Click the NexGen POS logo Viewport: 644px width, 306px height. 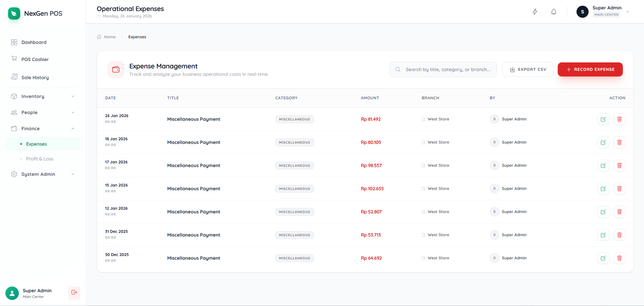tap(35, 13)
